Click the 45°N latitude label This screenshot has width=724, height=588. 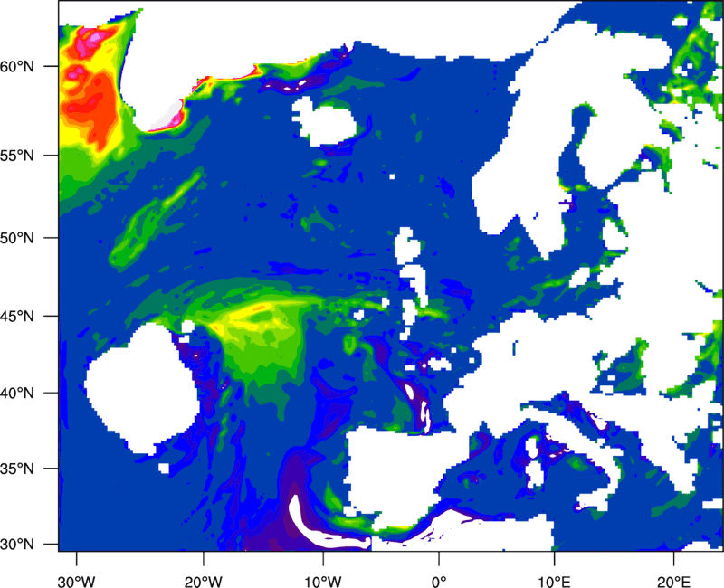pos(17,316)
